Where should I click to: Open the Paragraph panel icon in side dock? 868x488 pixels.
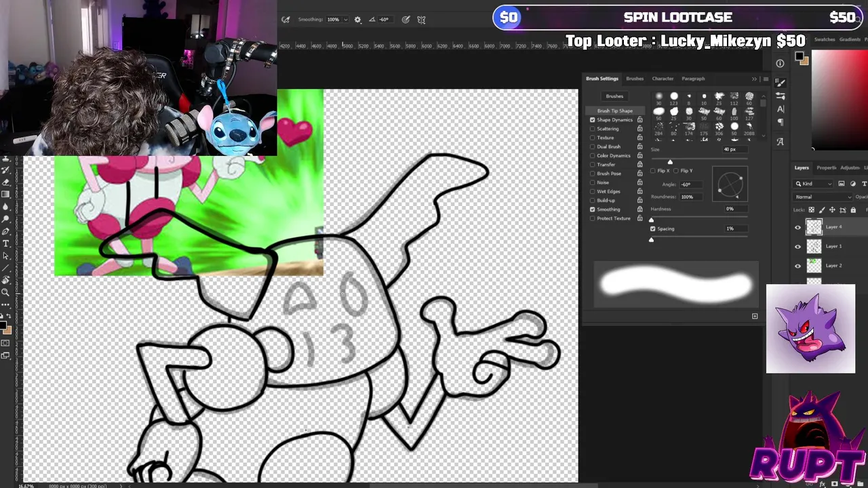pyautogui.click(x=780, y=123)
